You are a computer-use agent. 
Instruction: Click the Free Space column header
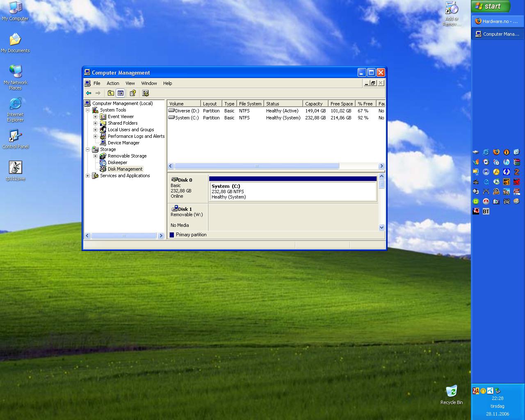[x=341, y=104]
